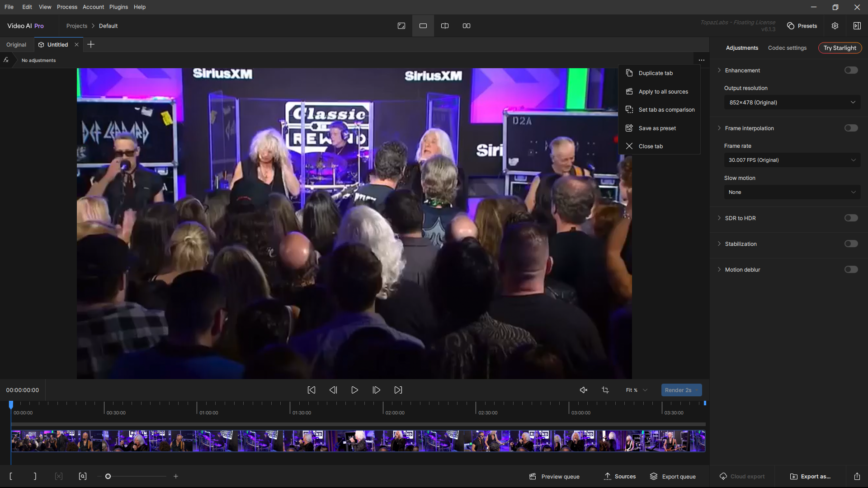The width and height of the screenshot is (868, 488).
Task: Add a new tab
Action: (x=91, y=44)
